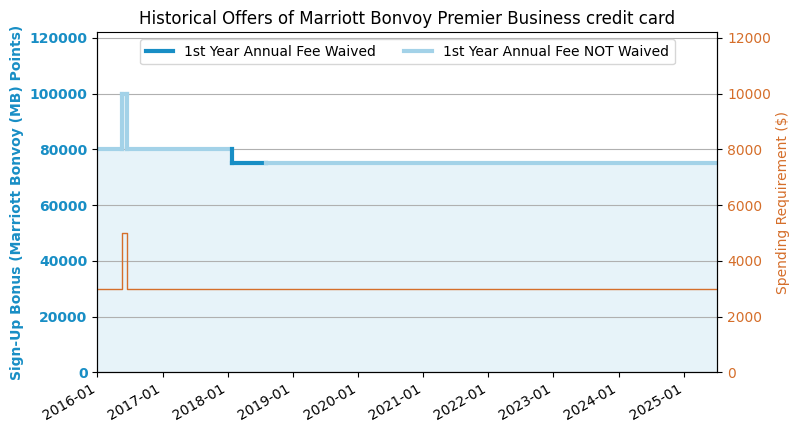The image size is (800, 433).
Task: Click the dark blue fee-waived line segment in 2018
Action: (x=247, y=163)
